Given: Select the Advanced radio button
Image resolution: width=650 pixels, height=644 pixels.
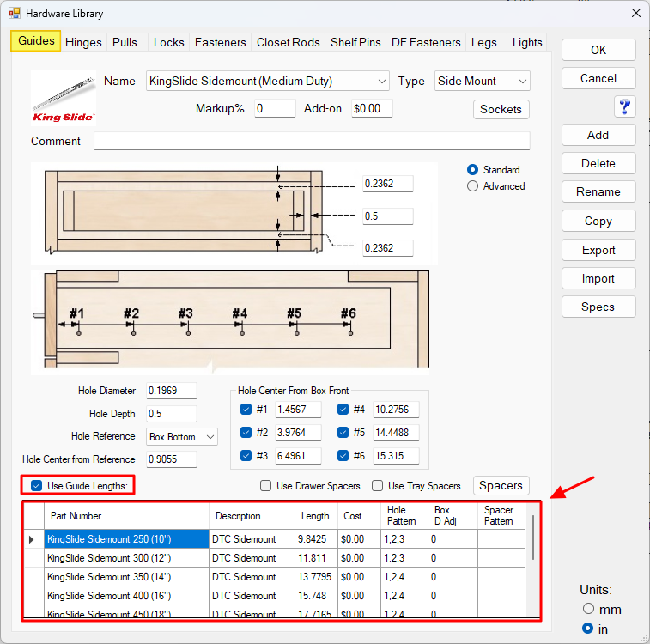Looking at the screenshot, I should pyautogui.click(x=472, y=186).
